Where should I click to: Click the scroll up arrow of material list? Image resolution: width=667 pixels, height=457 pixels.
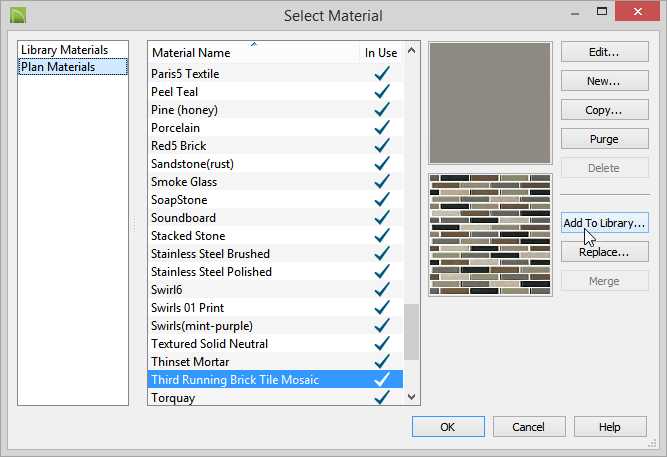pos(411,51)
